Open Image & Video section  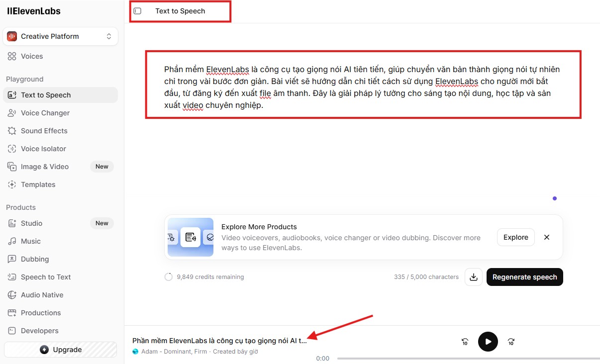tap(45, 167)
